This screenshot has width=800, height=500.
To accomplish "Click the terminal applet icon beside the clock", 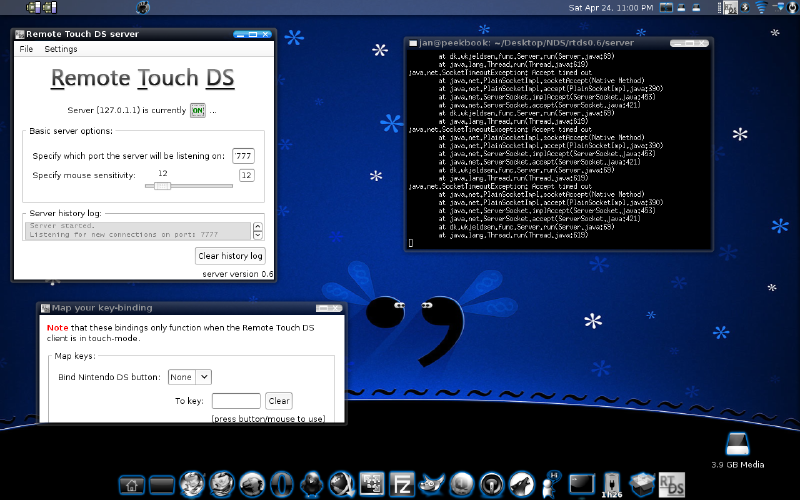I will coord(666,8).
